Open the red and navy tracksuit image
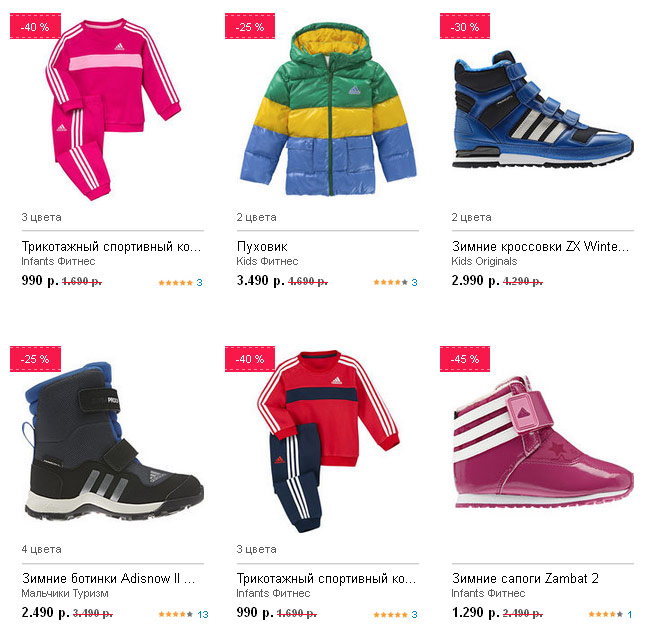The width and height of the screenshot is (648, 635). [x=329, y=441]
